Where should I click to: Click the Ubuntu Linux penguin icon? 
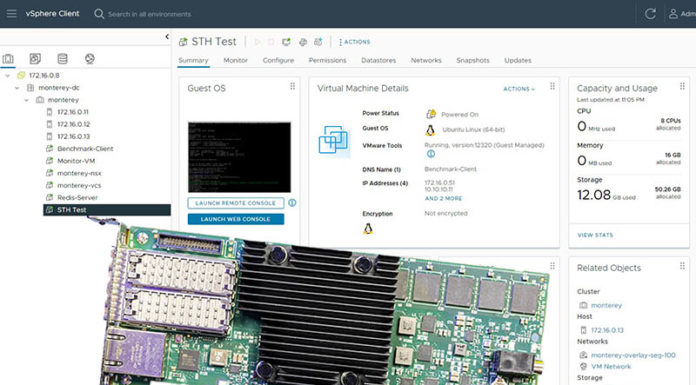pyautogui.click(x=430, y=130)
